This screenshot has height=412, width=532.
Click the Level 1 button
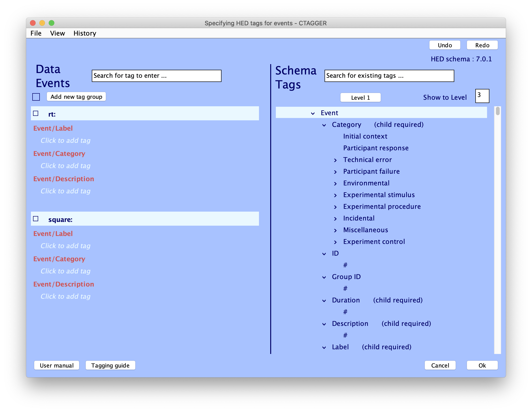click(x=360, y=98)
